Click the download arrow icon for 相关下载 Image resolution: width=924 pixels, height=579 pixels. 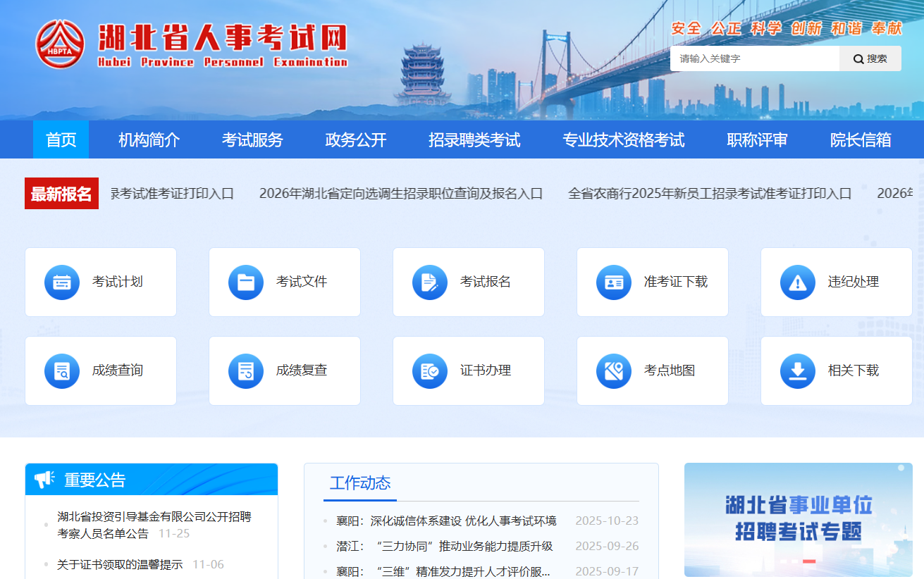(798, 371)
